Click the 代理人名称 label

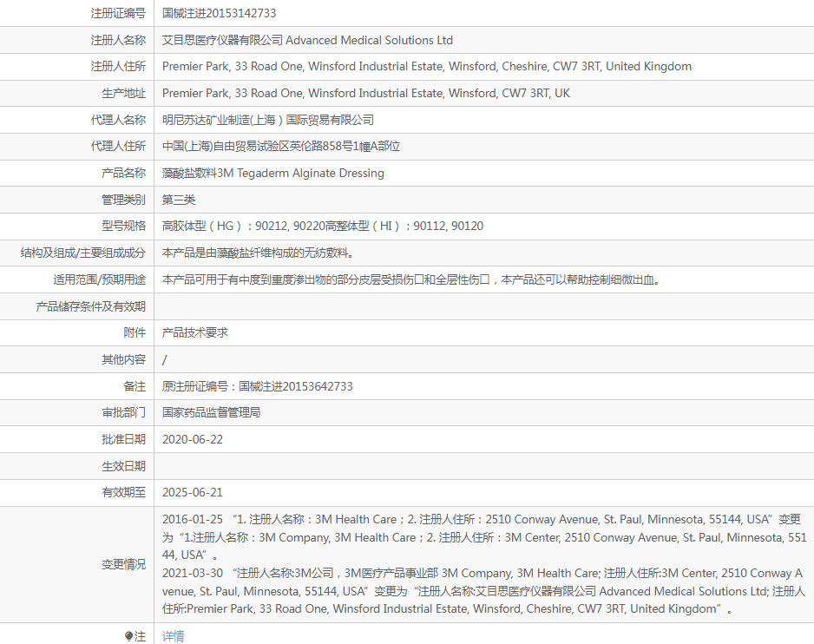[118, 120]
